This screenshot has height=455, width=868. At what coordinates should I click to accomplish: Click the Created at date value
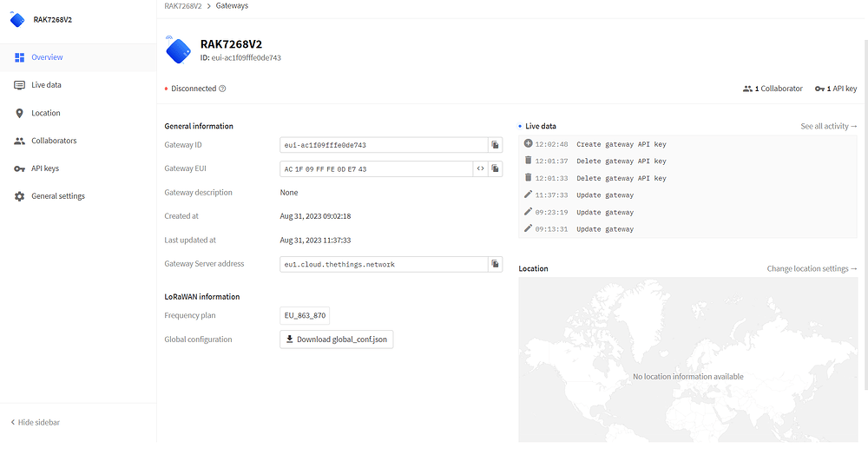coord(315,216)
